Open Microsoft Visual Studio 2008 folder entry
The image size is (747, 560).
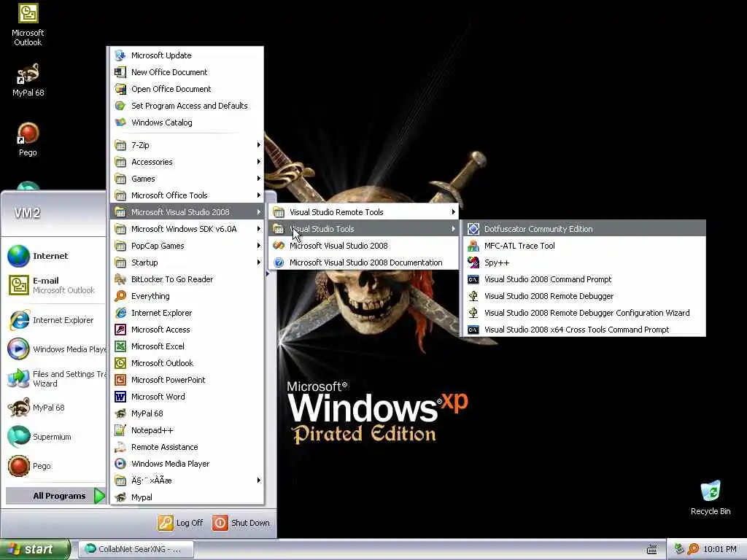pos(187,212)
